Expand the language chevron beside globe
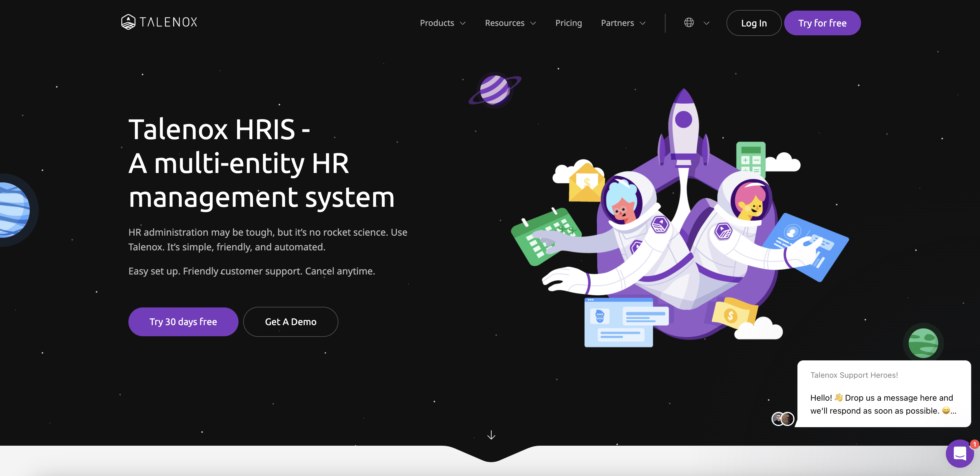The image size is (980, 476). pos(706,23)
